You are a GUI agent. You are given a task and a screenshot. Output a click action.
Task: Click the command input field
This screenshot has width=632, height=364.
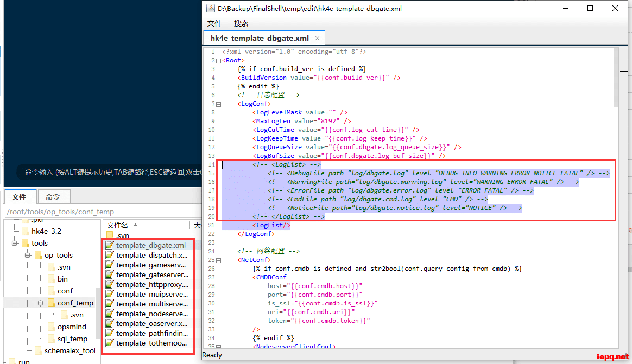(109, 173)
